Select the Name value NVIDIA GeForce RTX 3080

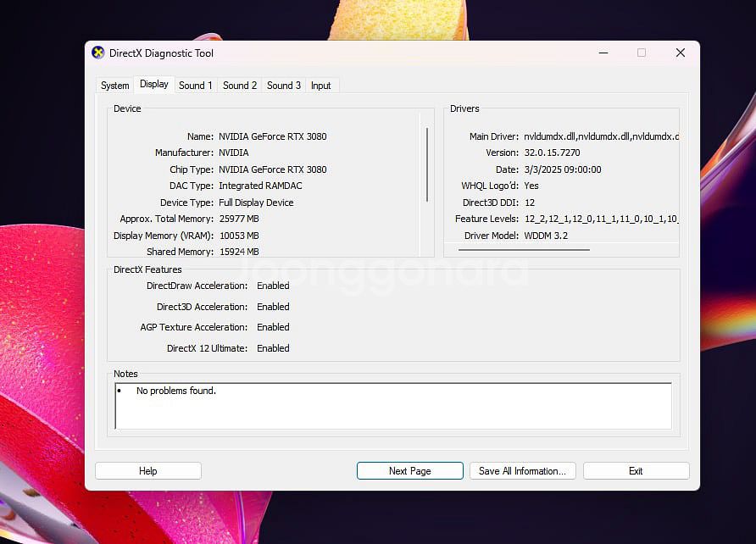coord(272,136)
